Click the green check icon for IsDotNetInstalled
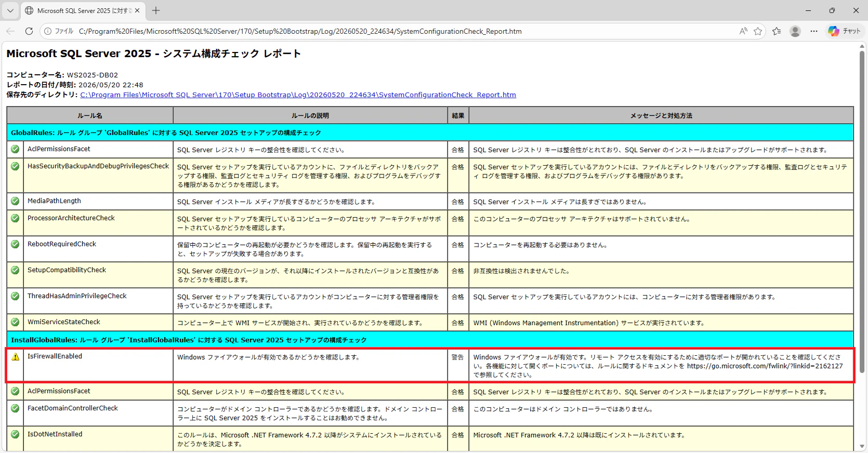This screenshot has width=868, height=453. [x=15, y=434]
